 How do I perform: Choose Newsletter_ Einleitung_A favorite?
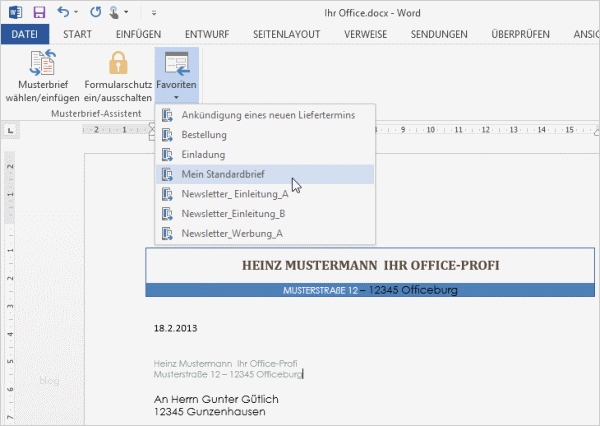tap(265, 194)
